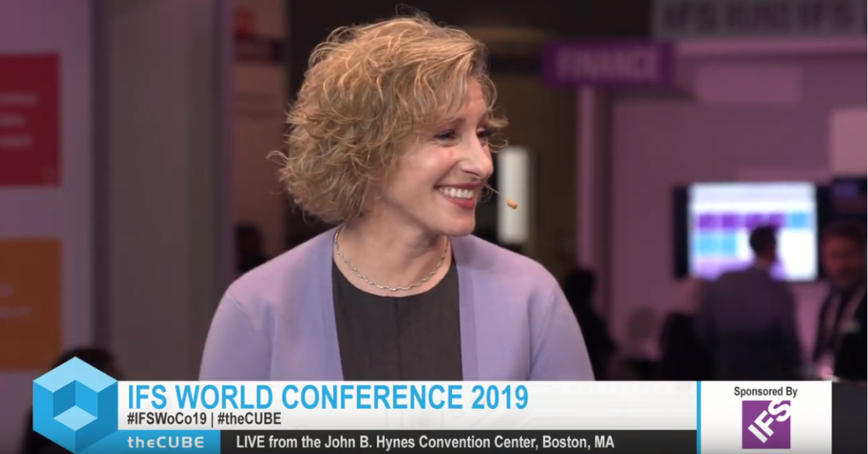The width and height of the screenshot is (868, 454).
Task: Click the orange poster panel on the left
Action: [x=30, y=299]
